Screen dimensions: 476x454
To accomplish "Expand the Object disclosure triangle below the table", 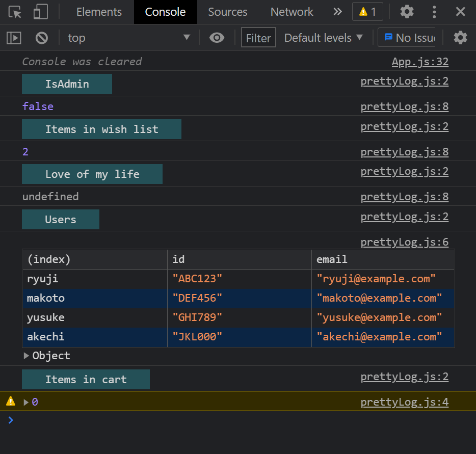I will point(26,356).
